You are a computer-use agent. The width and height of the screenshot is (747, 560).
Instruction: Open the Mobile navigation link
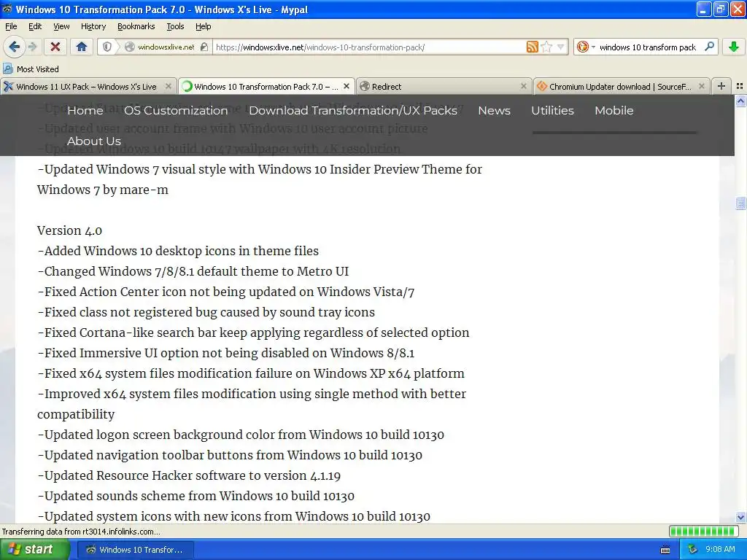[614, 111]
